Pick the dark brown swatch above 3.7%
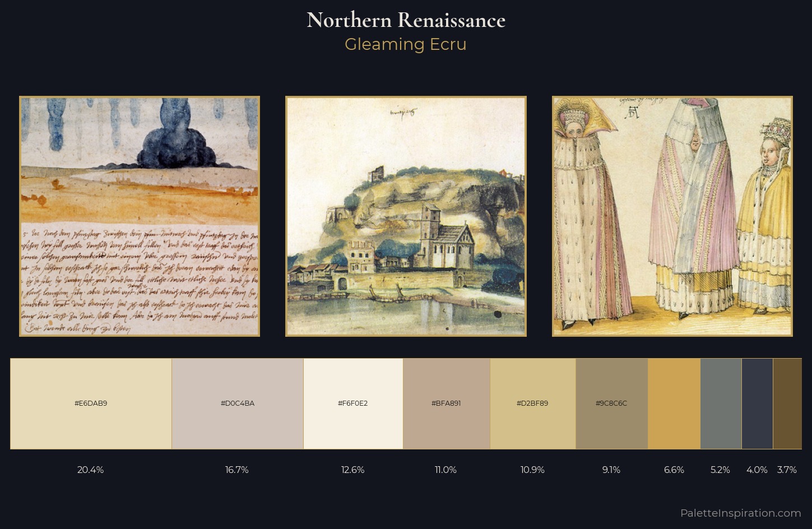 787,403
